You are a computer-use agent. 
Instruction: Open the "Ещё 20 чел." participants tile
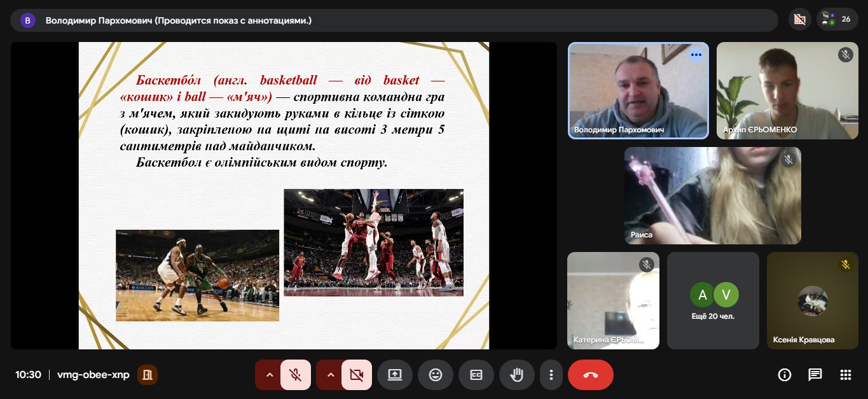pyautogui.click(x=713, y=300)
